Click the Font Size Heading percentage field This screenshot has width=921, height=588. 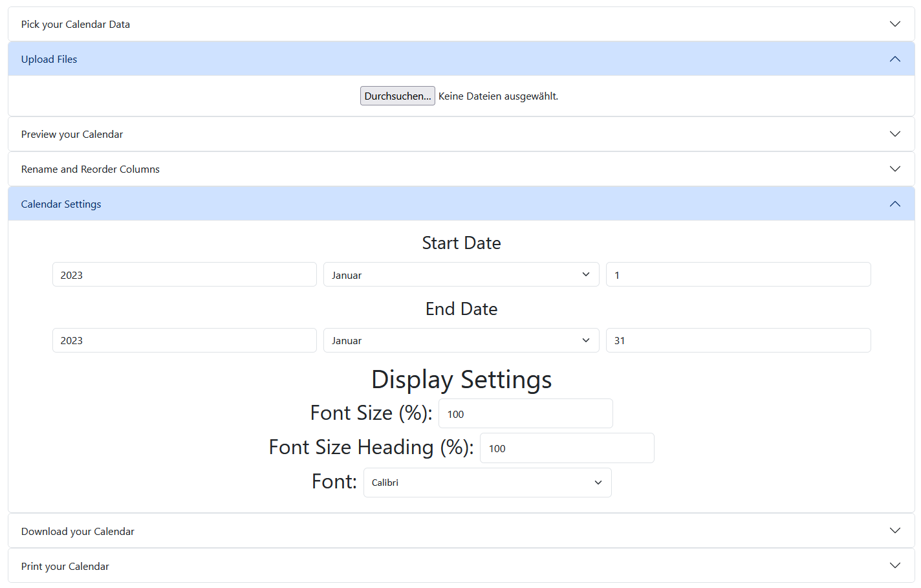pyautogui.click(x=567, y=448)
